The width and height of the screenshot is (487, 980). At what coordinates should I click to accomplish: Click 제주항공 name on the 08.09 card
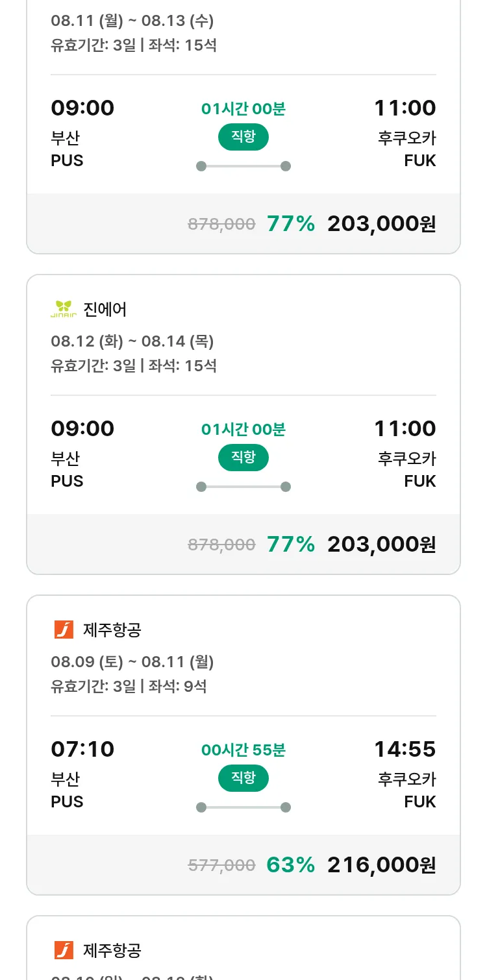pos(112,630)
